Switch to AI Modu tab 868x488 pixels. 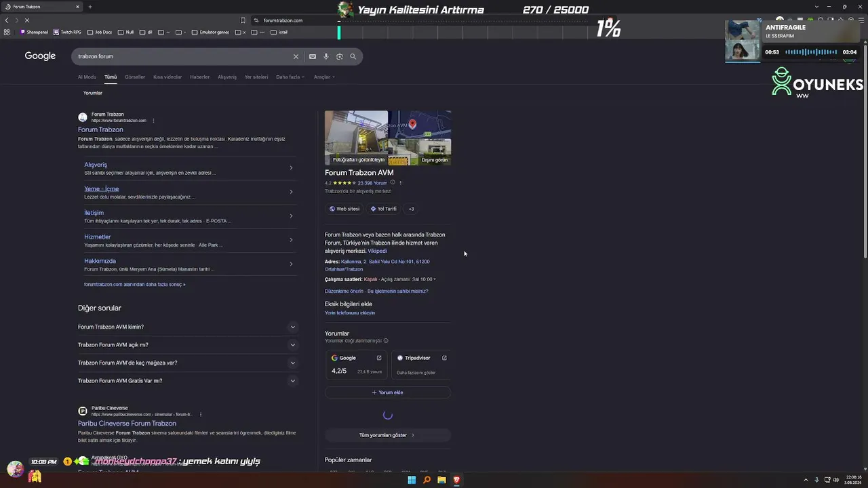pos(87,77)
